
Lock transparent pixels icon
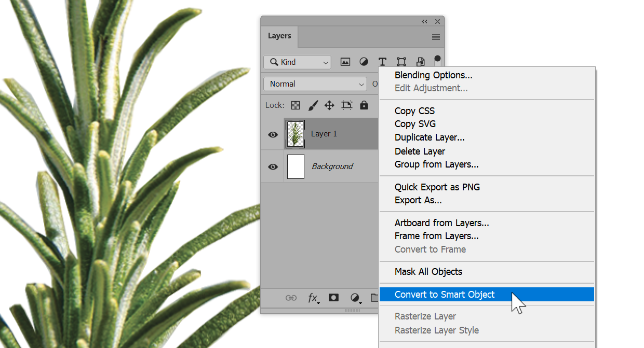pos(296,105)
